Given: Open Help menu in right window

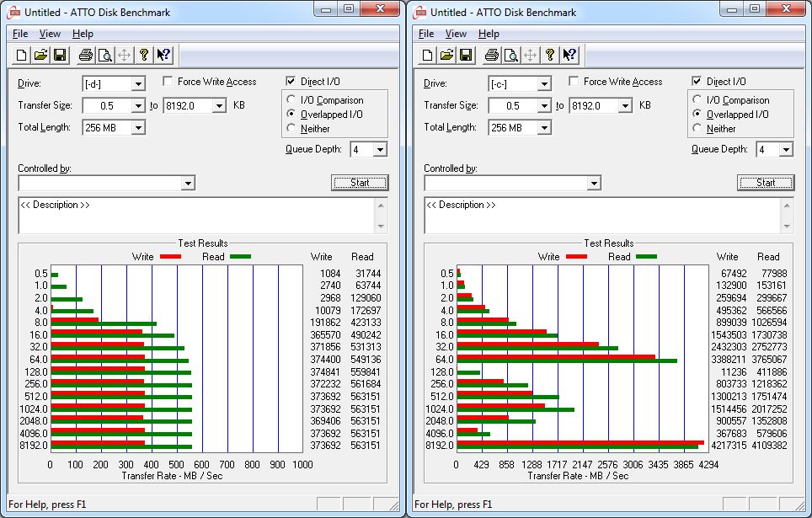Looking at the screenshot, I should [489, 34].
